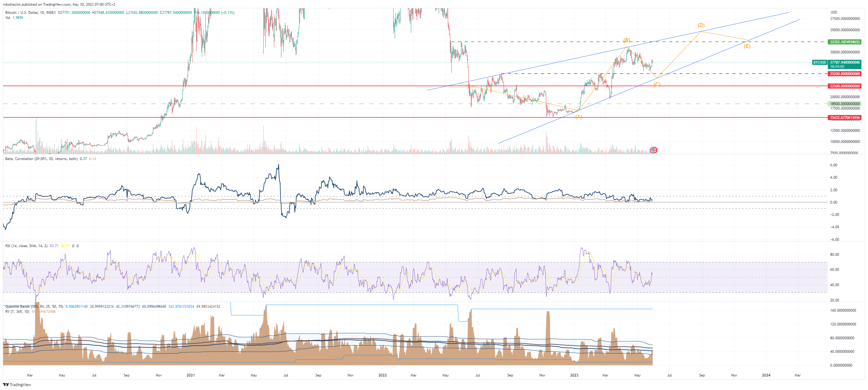Click the (E) wave label marker

(747, 46)
